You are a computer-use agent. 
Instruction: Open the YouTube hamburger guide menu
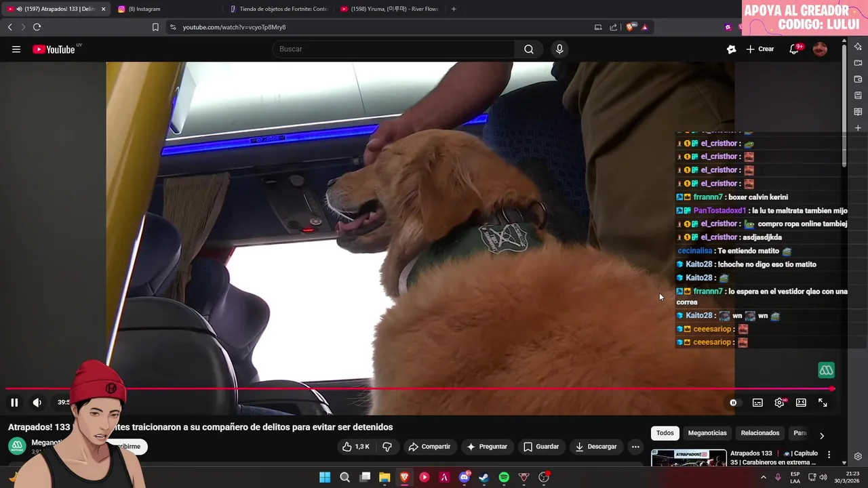(16, 49)
